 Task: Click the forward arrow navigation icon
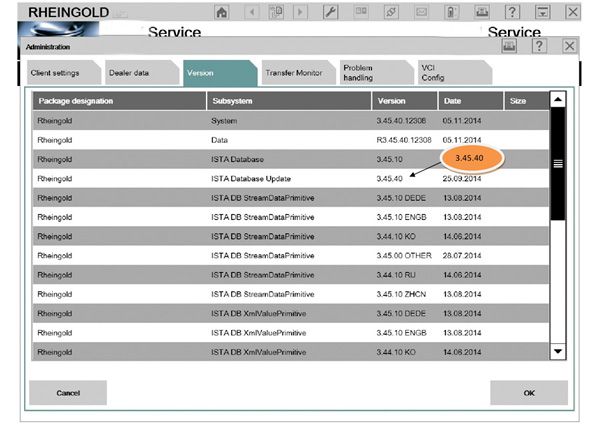299,12
